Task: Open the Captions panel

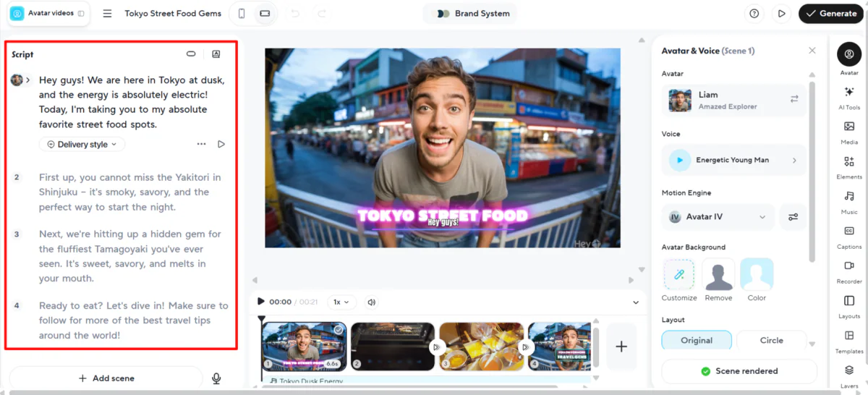Action: [x=848, y=235]
